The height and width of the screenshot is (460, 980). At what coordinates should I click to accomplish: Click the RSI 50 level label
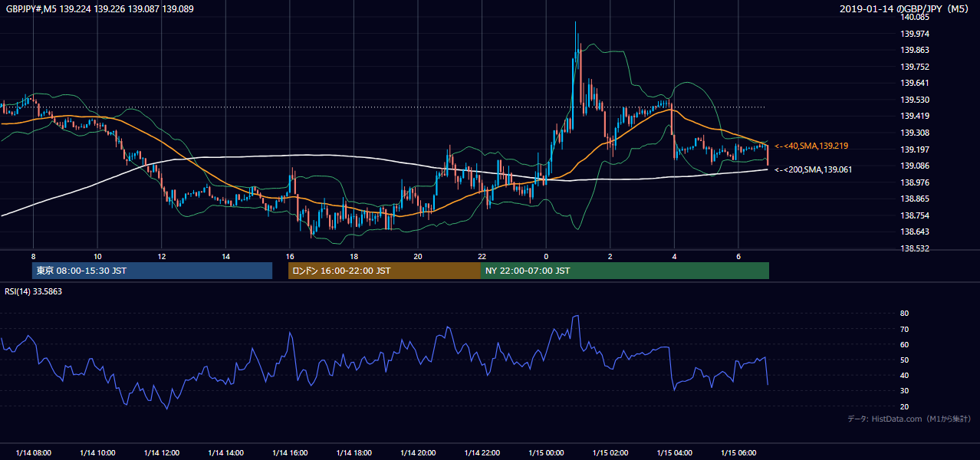(x=904, y=360)
